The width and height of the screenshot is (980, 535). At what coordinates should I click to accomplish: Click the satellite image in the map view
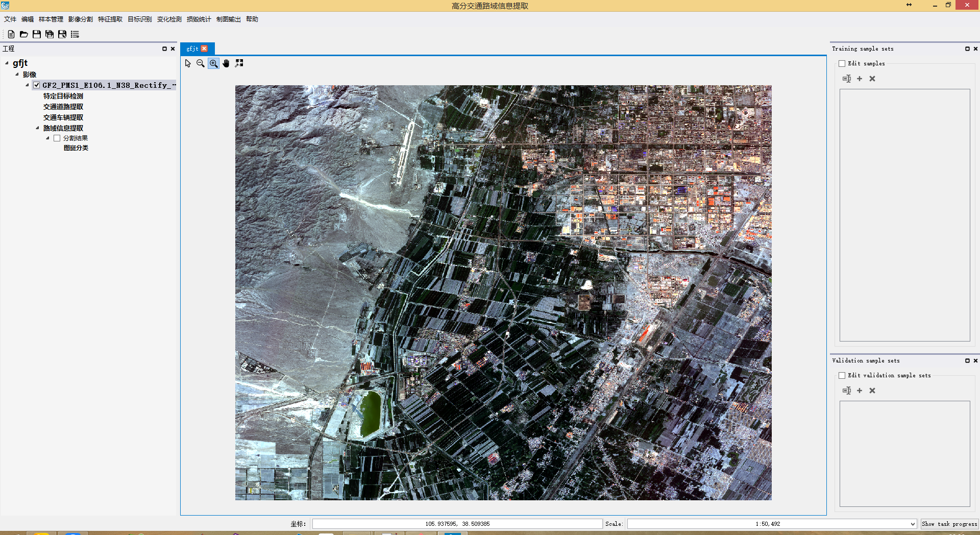[503, 293]
